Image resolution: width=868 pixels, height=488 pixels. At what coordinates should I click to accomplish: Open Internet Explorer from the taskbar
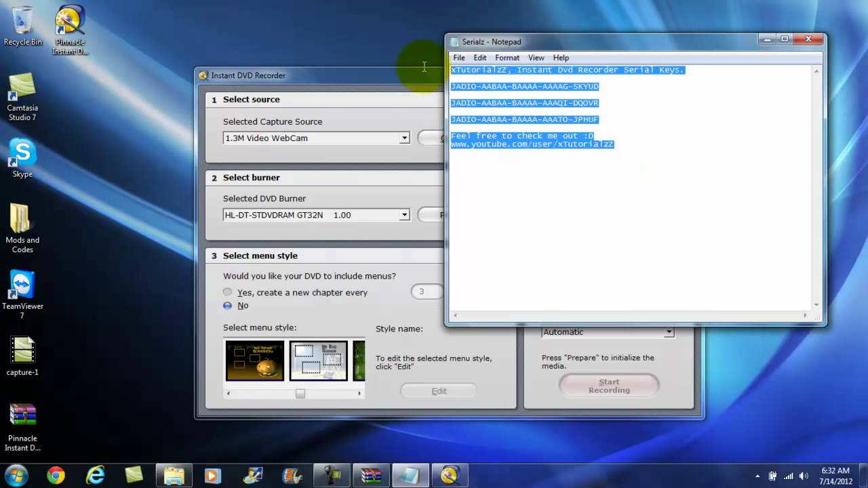(95, 475)
